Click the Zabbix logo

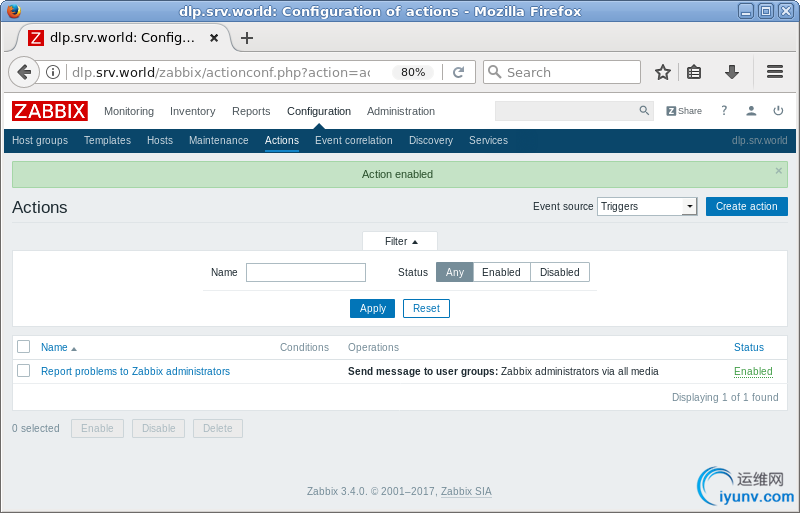tap(50, 111)
